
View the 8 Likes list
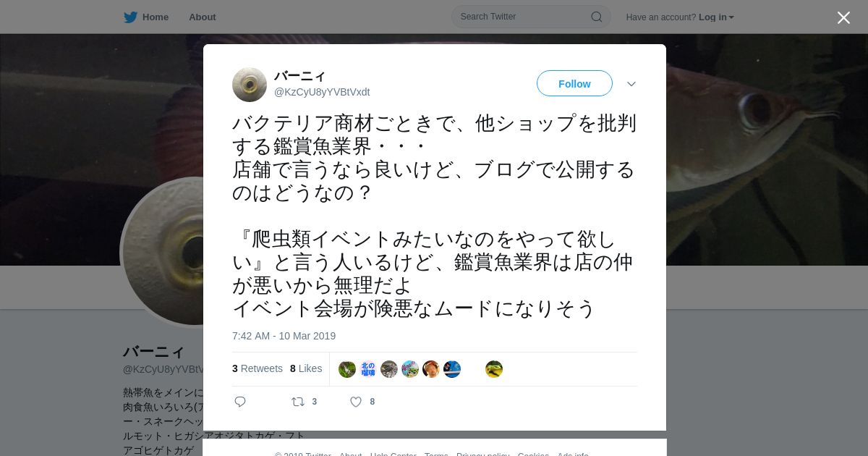pyautogui.click(x=306, y=368)
